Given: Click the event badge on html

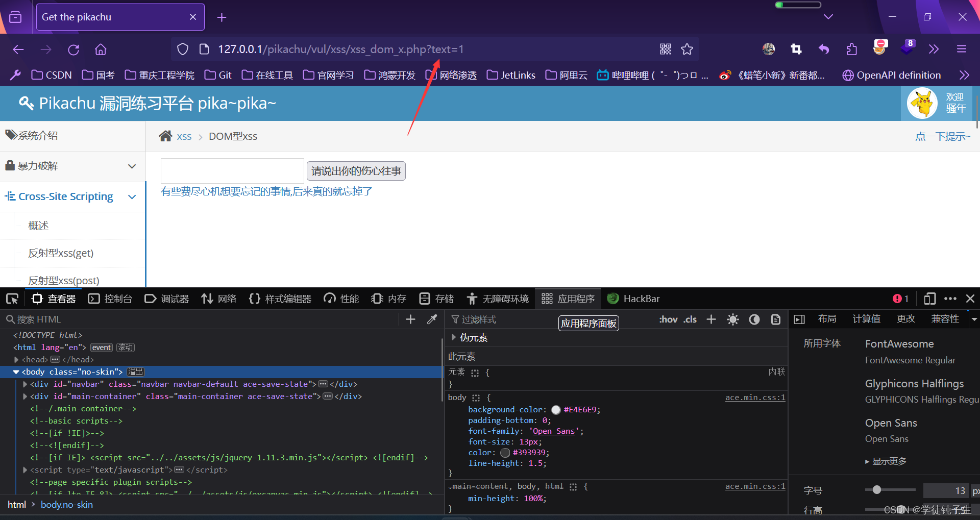Looking at the screenshot, I should (102, 348).
